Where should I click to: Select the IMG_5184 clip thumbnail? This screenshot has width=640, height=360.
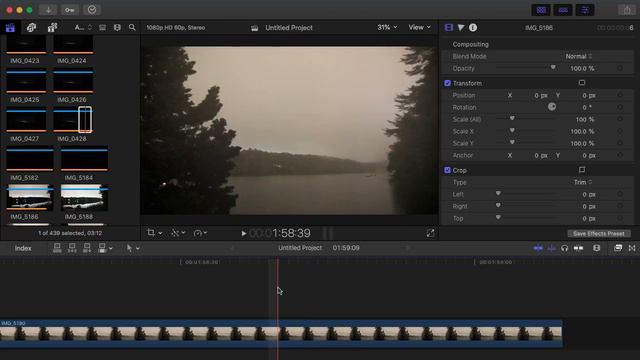84,158
